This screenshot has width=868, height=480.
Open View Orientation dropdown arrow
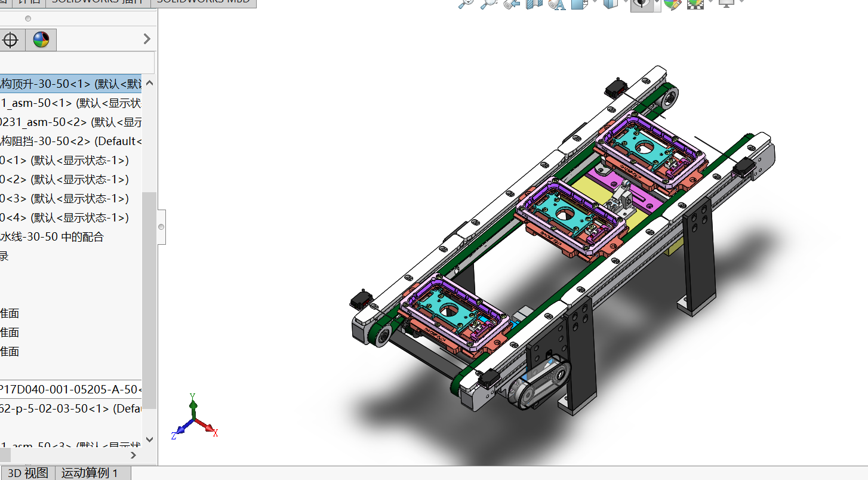pyautogui.click(x=594, y=2)
